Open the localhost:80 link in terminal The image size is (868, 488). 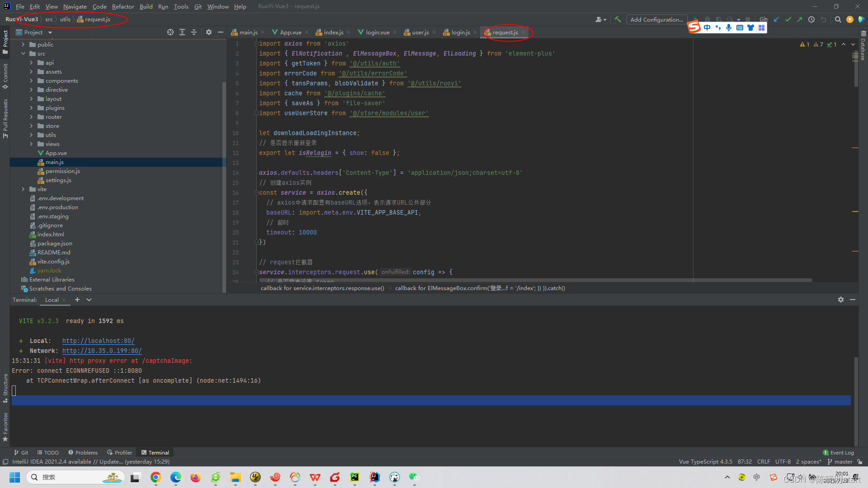coord(98,341)
